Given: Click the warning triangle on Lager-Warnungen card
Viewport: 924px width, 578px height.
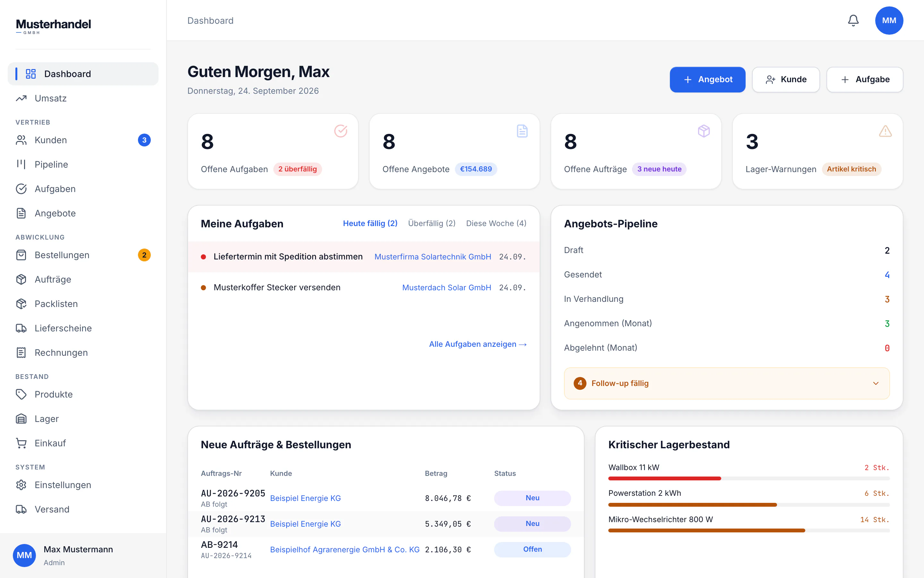Looking at the screenshot, I should pyautogui.click(x=885, y=131).
